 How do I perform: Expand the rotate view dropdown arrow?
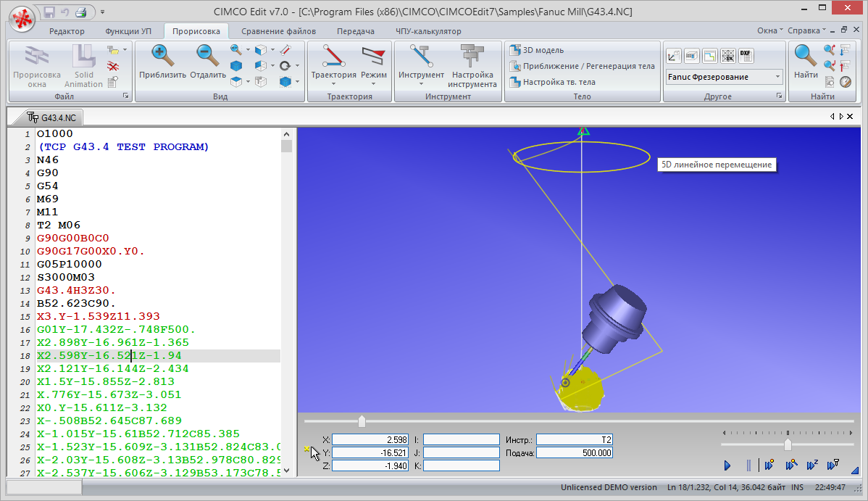pos(297,66)
